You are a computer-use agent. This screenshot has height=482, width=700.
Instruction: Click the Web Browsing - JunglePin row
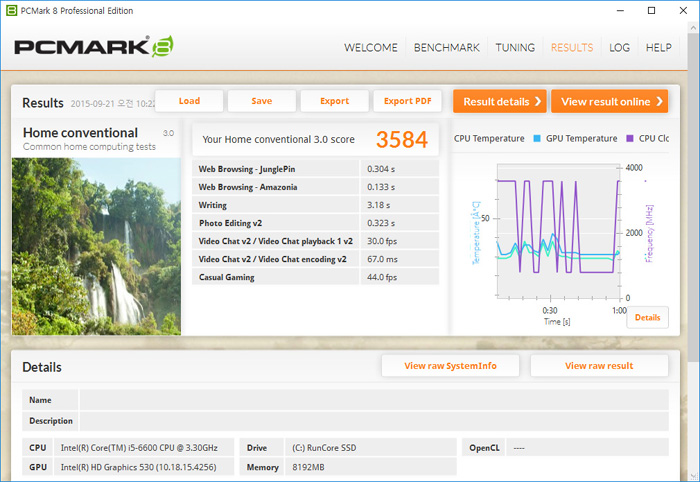tap(316, 169)
